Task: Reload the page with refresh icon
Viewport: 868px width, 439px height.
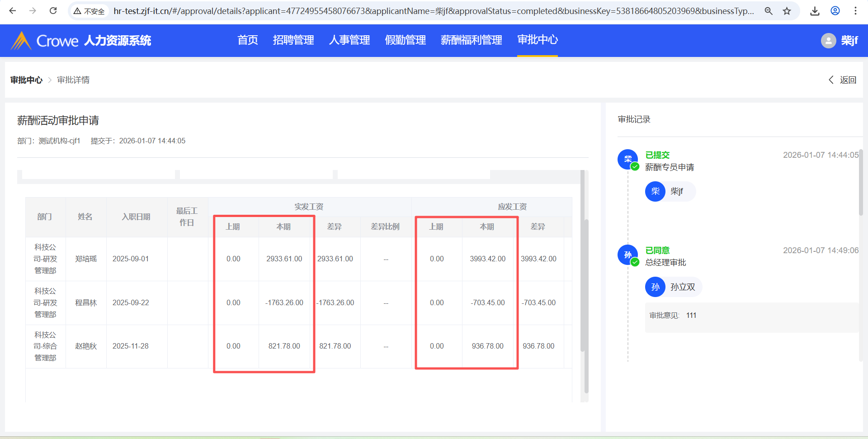Action: coord(53,11)
